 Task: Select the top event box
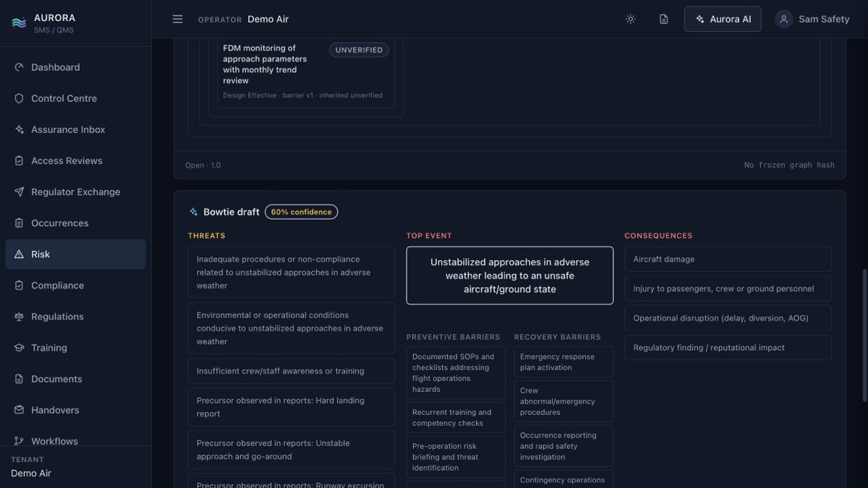pos(510,275)
